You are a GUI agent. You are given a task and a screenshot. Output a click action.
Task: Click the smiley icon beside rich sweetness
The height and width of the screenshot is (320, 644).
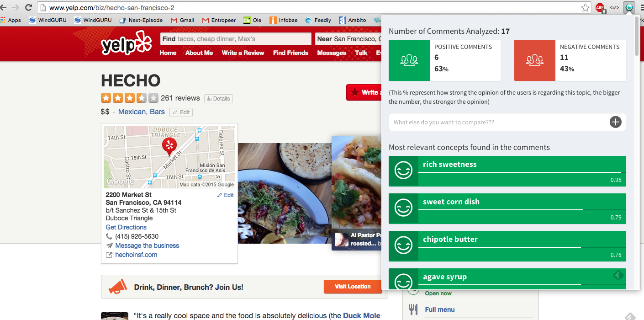(403, 171)
